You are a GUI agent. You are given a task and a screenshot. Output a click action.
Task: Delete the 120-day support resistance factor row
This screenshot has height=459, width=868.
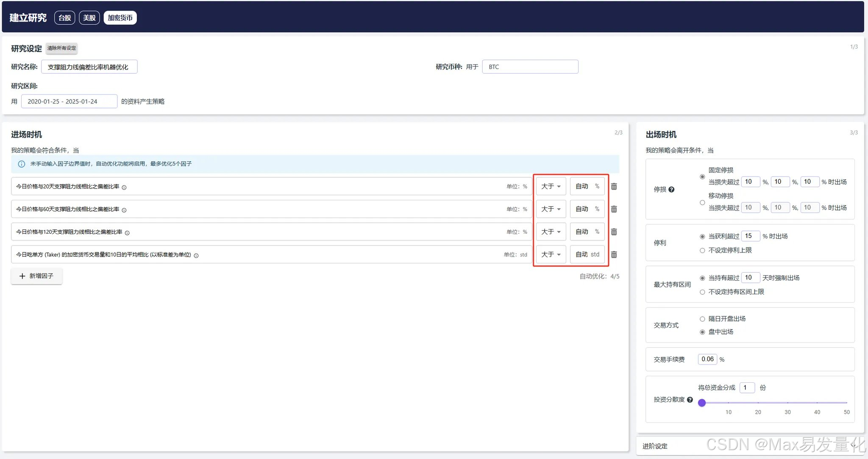point(614,232)
